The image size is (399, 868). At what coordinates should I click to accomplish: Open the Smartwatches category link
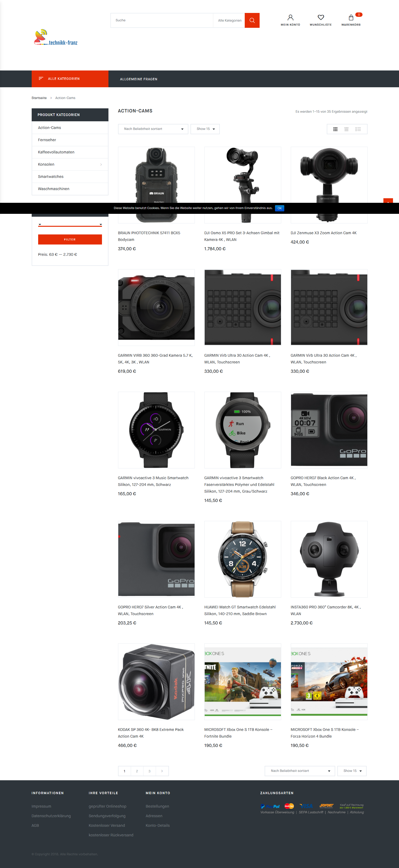[51, 177]
